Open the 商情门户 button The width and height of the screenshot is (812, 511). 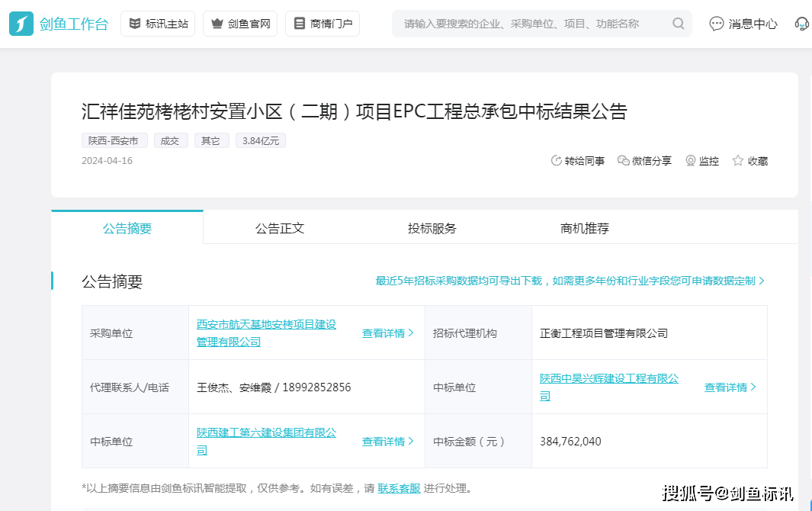pos(323,24)
